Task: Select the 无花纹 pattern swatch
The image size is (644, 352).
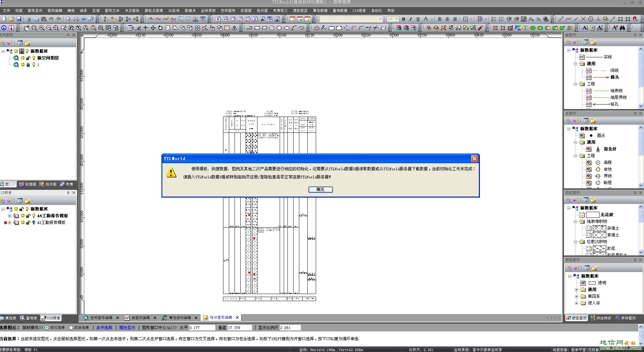Action: pyautogui.click(x=592, y=215)
